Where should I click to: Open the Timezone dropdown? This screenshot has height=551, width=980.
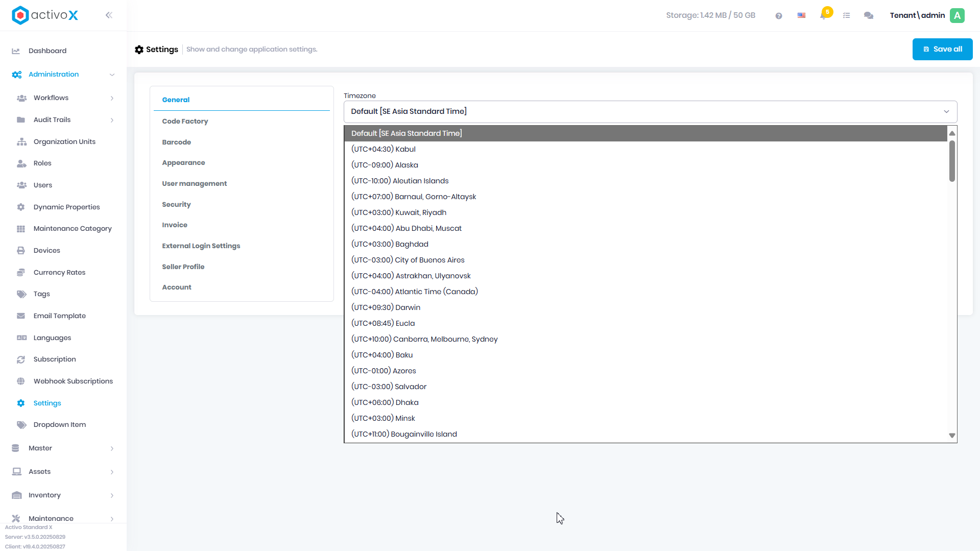click(650, 112)
